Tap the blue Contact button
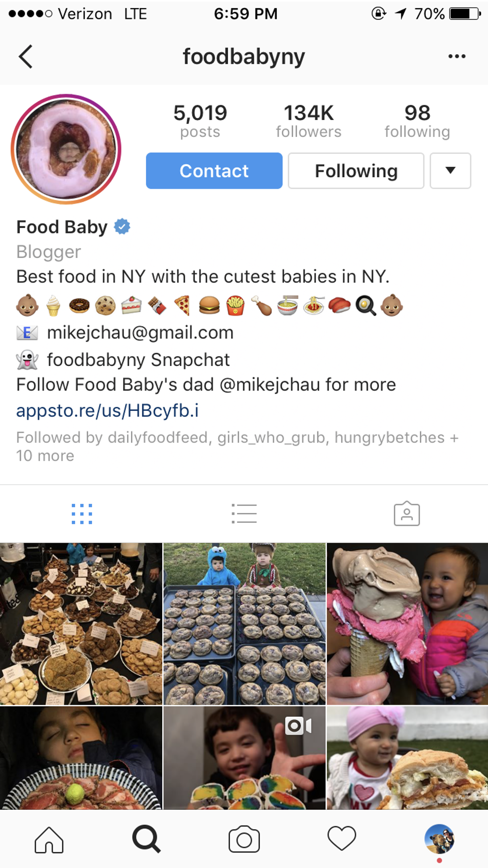Image resolution: width=488 pixels, height=868 pixels. (214, 171)
